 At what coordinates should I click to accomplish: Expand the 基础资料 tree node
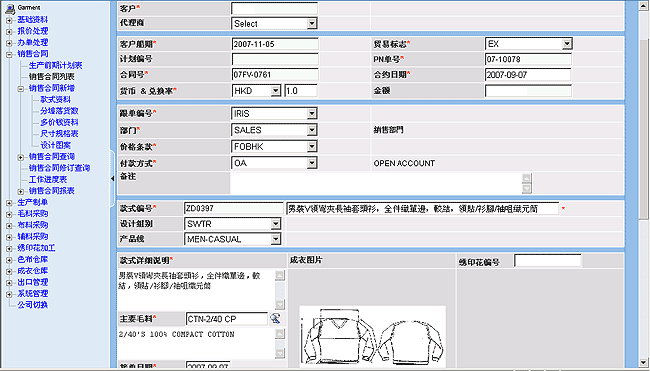pos(9,20)
